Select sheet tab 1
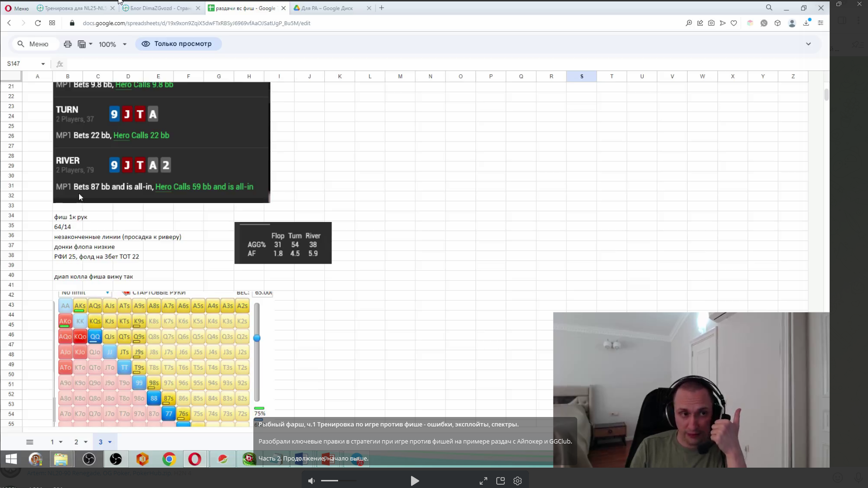Viewport: 868px width, 488px height. point(52,442)
